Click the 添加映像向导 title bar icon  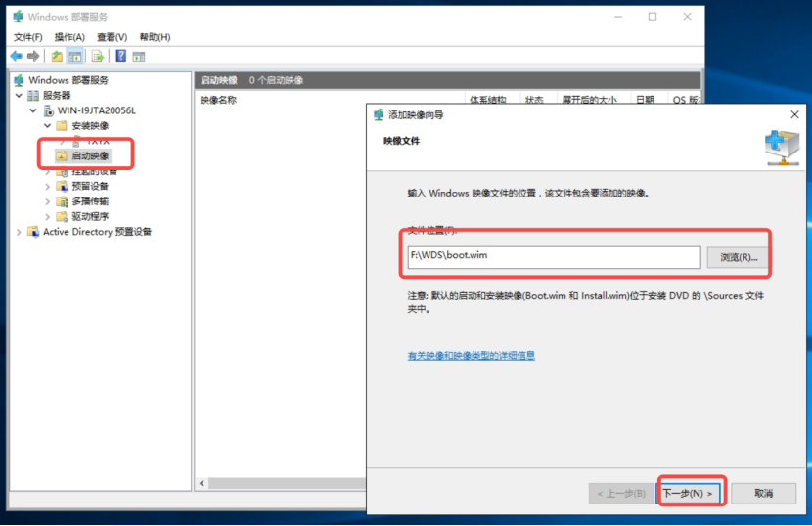point(379,114)
